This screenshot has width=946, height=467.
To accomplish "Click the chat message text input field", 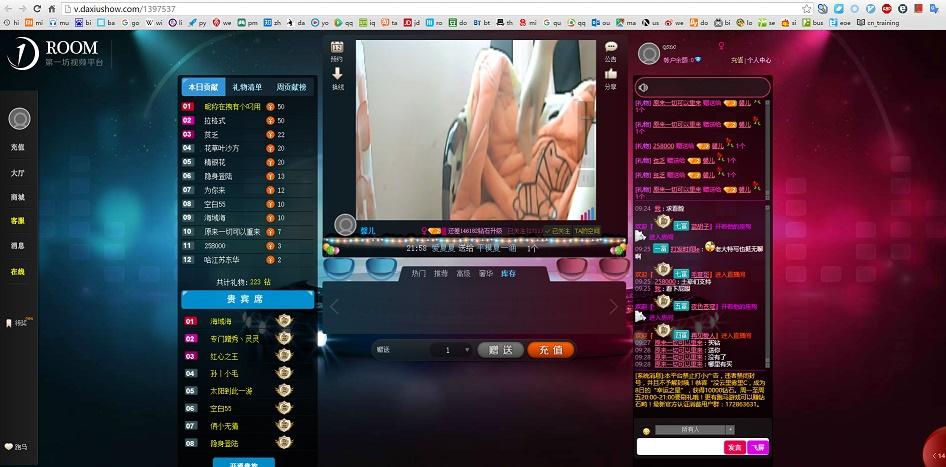I will click(x=681, y=447).
